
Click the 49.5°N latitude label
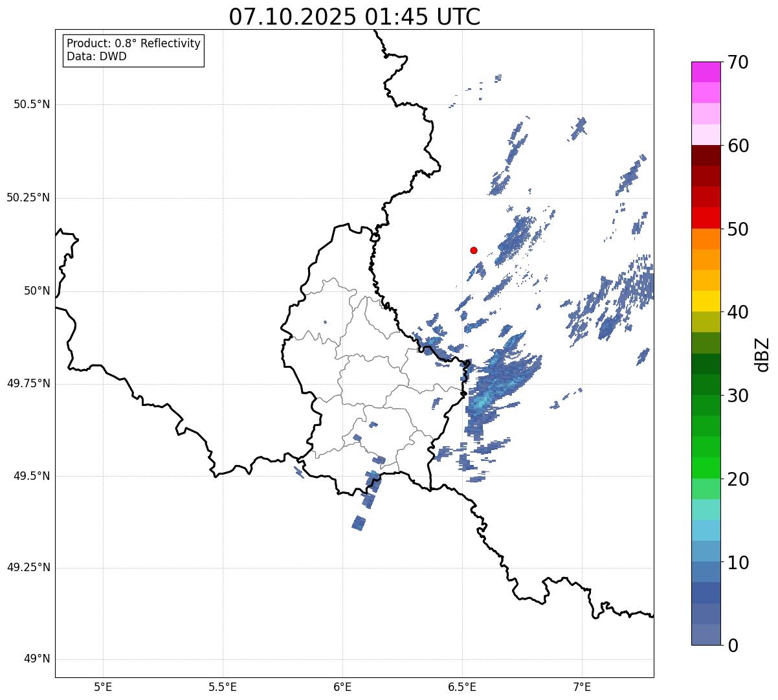[x=32, y=476]
